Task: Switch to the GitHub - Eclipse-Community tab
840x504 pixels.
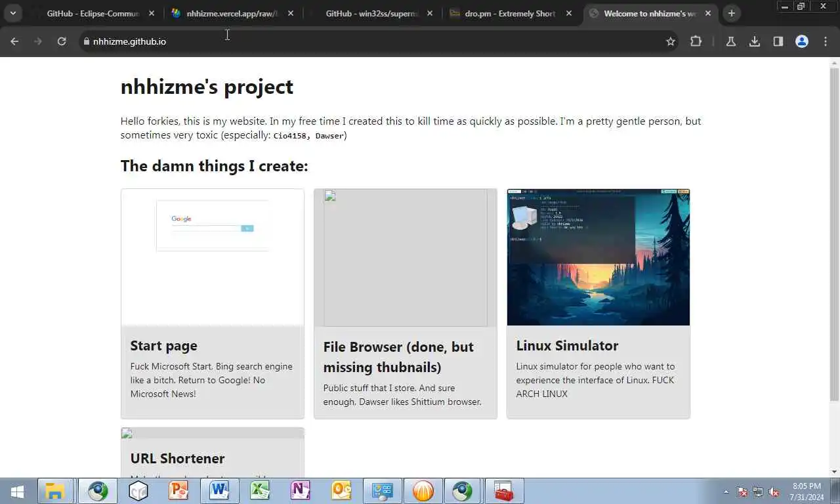Action: click(93, 13)
